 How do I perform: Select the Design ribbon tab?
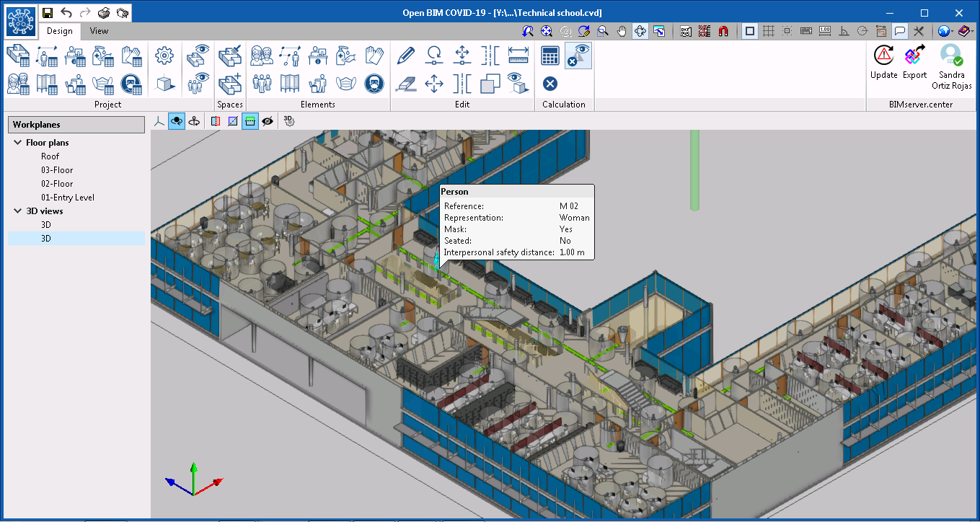click(x=60, y=31)
